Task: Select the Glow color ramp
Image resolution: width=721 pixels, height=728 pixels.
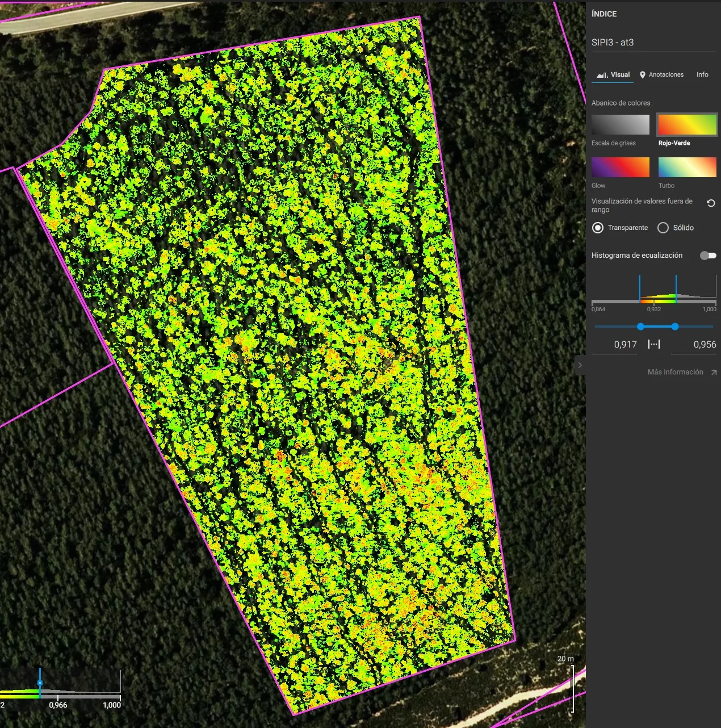Action: tap(620, 168)
